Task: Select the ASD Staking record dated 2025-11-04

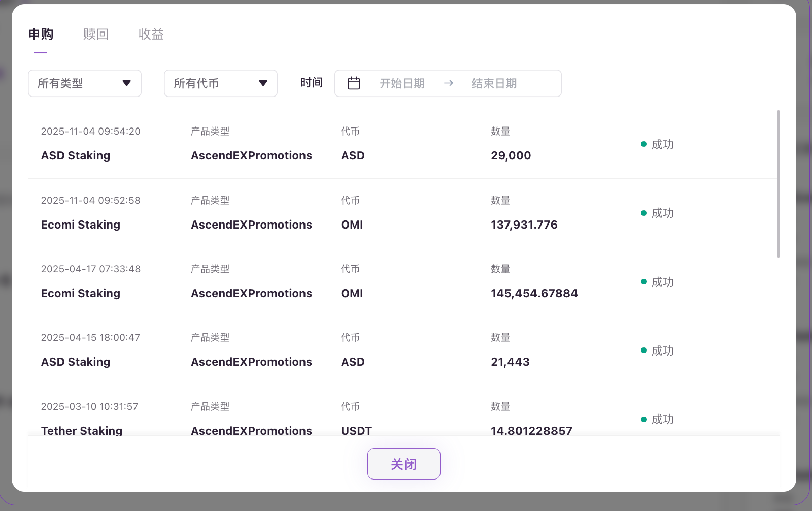Action: click(x=76, y=155)
